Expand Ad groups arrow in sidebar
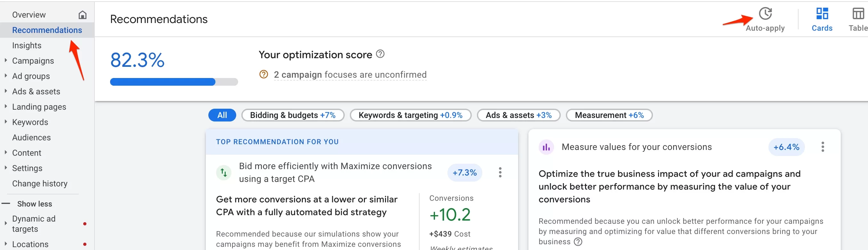The image size is (868, 250). coord(6,76)
